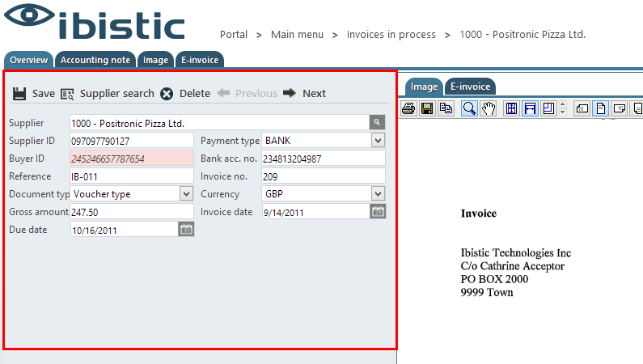Click the Bank acc. no. field

coord(324,159)
